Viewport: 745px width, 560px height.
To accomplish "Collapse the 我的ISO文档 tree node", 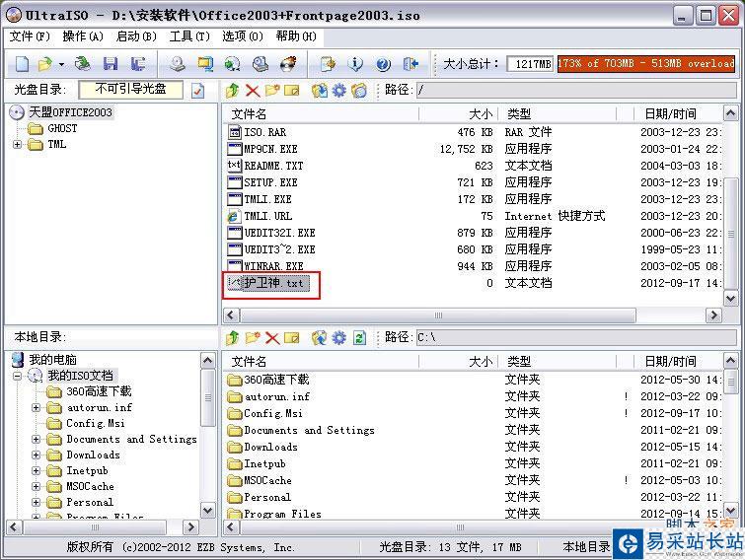I will (x=18, y=376).
